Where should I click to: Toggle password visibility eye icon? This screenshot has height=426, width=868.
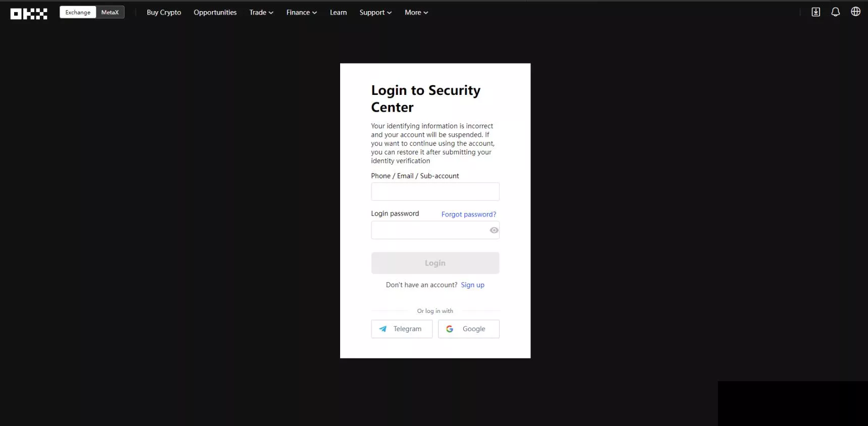click(x=494, y=230)
